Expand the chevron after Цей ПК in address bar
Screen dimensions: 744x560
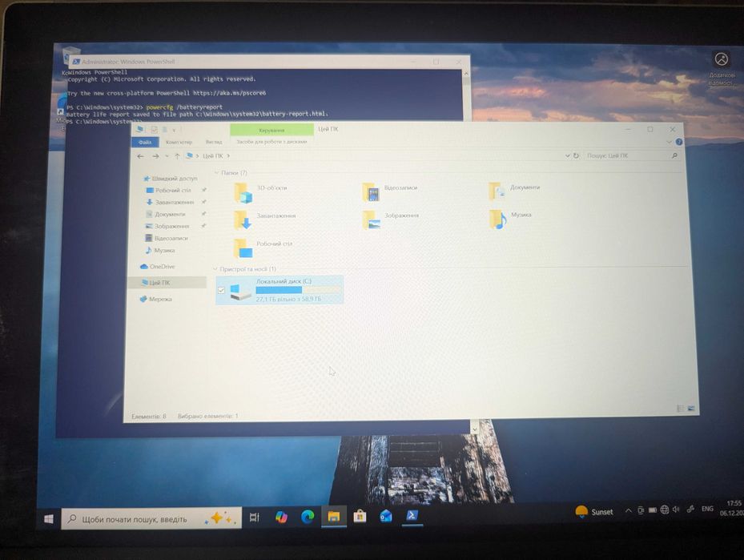point(228,155)
